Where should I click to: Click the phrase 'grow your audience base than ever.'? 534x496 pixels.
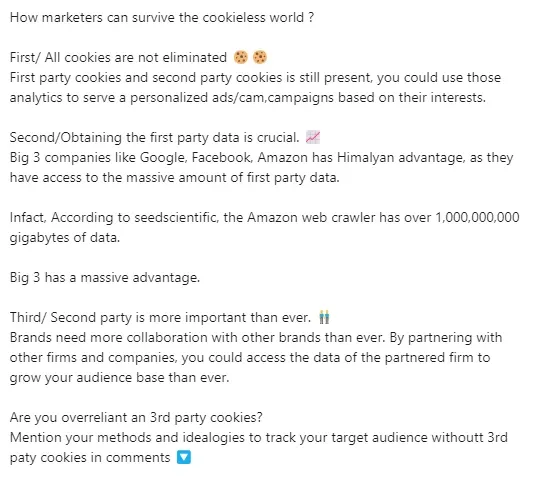click(120, 378)
